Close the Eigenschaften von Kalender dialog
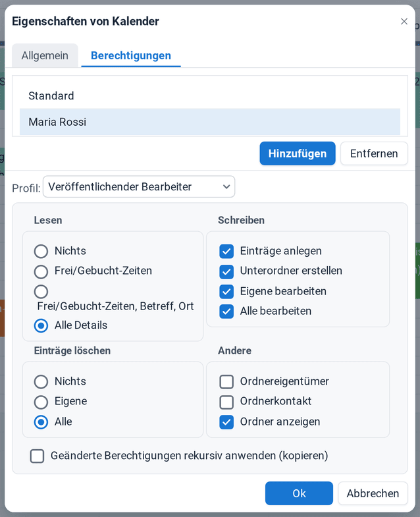420x517 pixels. click(x=404, y=22)
